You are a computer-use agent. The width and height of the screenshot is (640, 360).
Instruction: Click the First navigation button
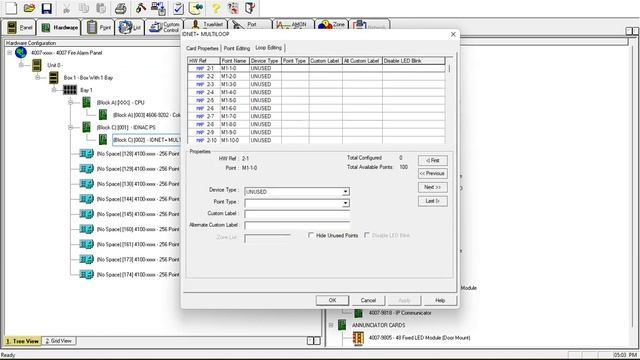tap(433, 160)
